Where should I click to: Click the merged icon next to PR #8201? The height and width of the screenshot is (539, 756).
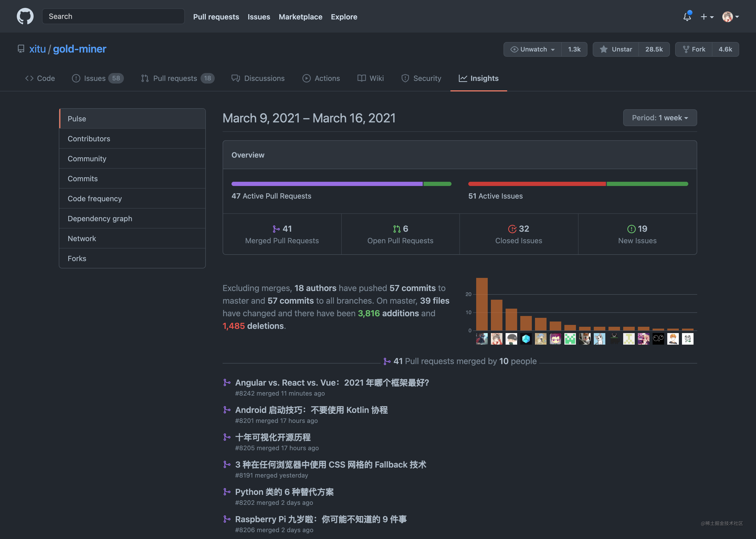227,410
